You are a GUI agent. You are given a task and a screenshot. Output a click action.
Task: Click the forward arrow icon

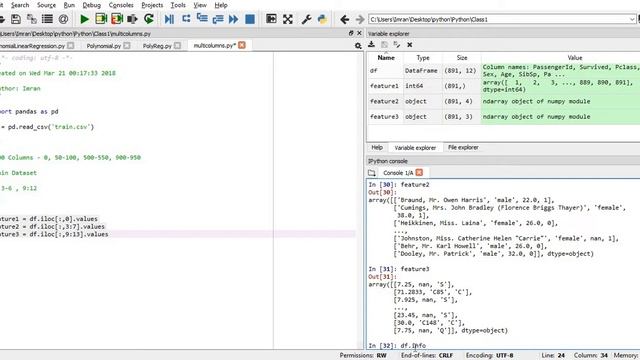(x=360, y=19)
